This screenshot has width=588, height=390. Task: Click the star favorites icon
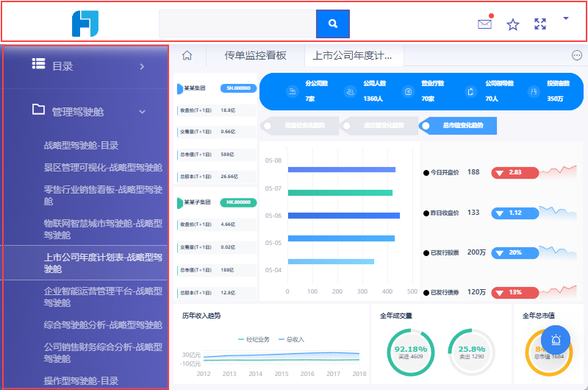point(512,25)
